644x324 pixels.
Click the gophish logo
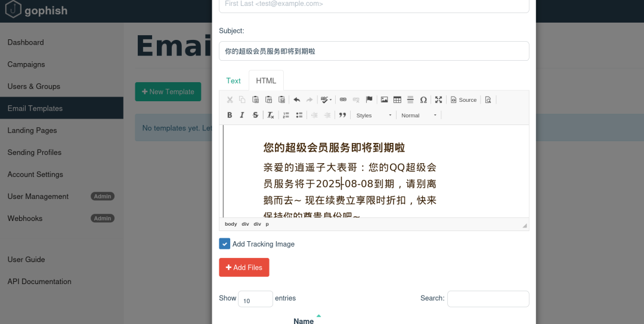click(36, 10)
